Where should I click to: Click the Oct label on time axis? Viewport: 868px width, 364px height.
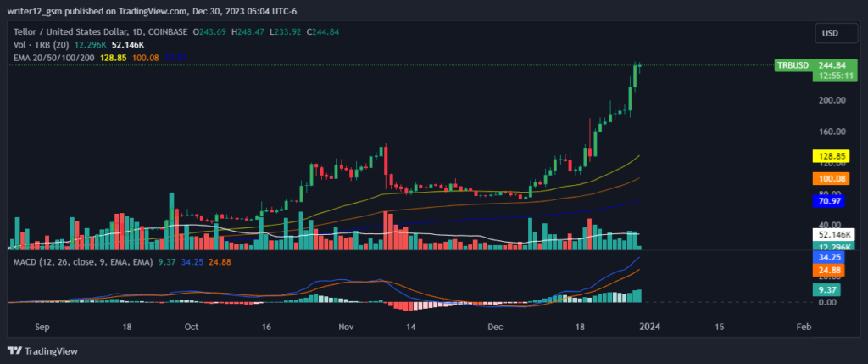pyautogui.click(x=192, y=328)
